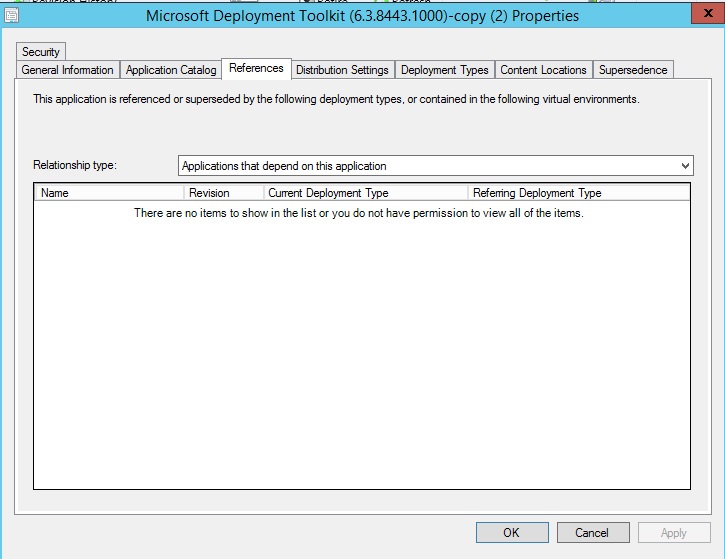This screenshot has width=725, height=559.
Task: Click the Apply button
Action: 674,533
